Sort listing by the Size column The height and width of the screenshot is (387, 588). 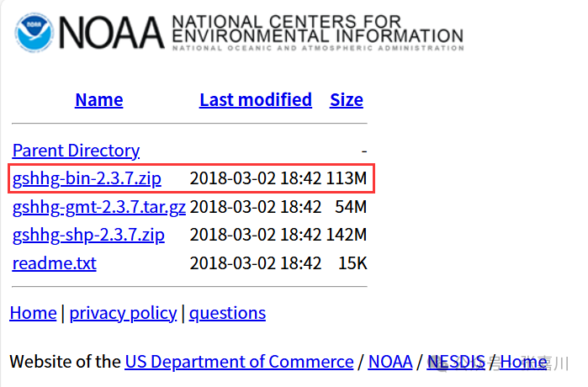[346, 100]
